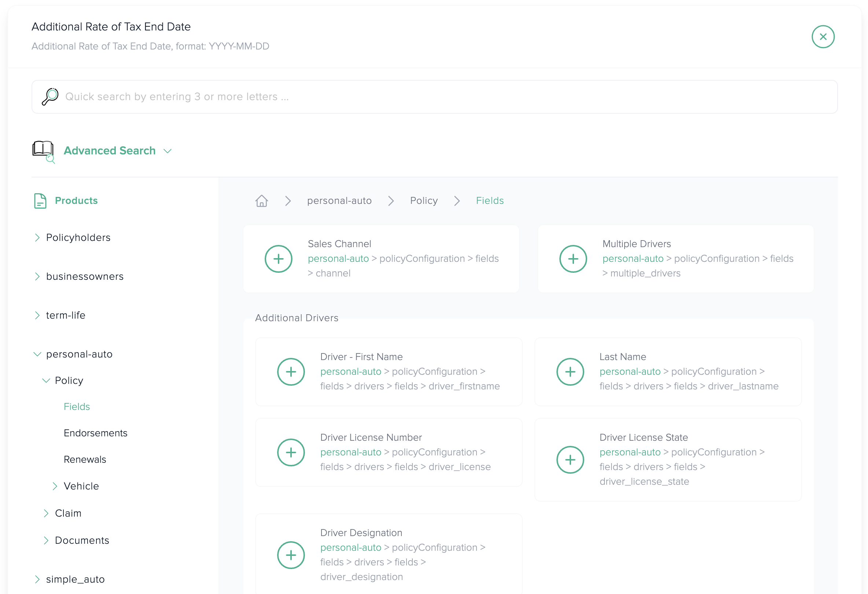868x594 pixels.
Task: Go to breadcrumb home icon
Action: 261,201
